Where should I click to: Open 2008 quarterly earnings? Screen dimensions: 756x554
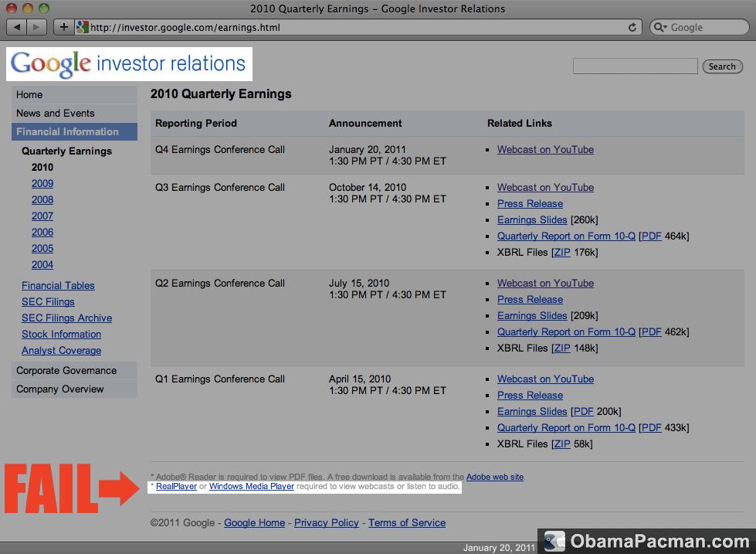42,200
